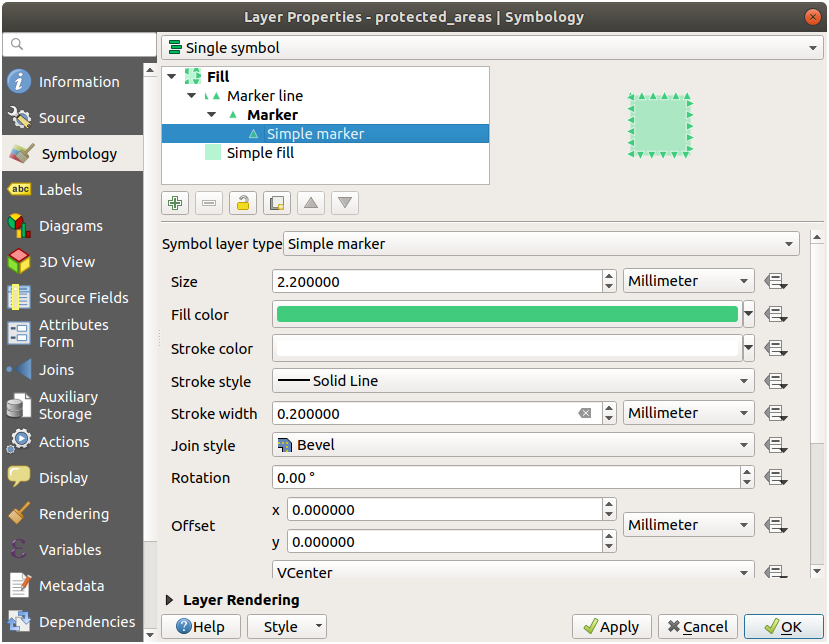Open the Size unit Millimeter dropdown
Viewport: 829px width, 644px height.
tap(688, 281)
